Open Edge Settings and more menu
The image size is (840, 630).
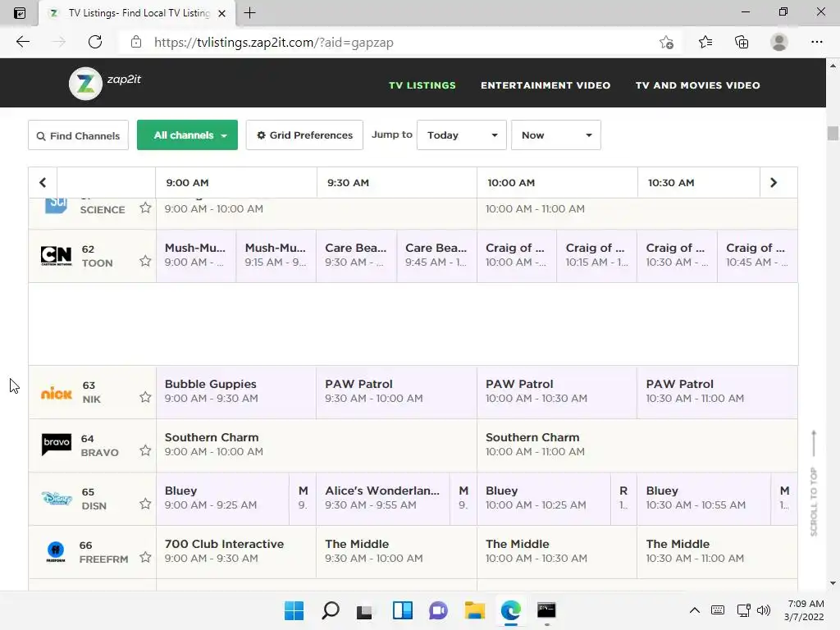coord(816,42)
